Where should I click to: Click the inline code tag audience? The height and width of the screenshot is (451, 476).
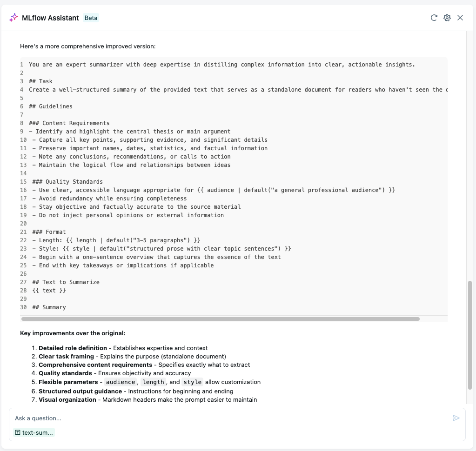point(120,382)
